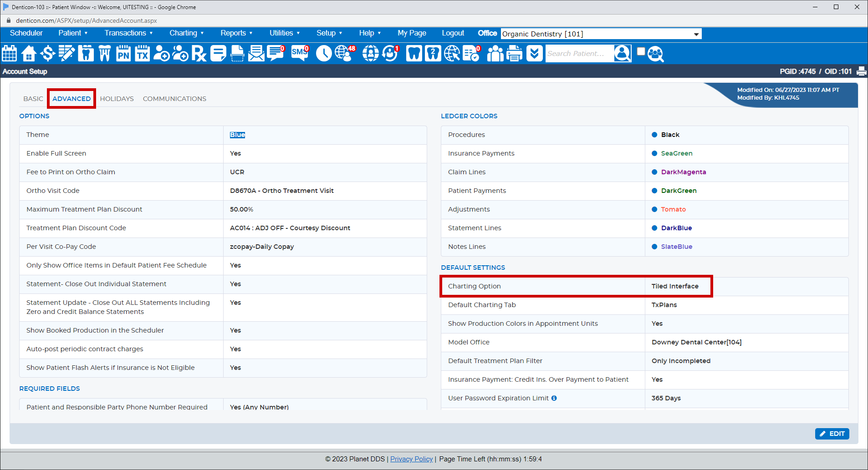Open the patient search magnifier icon
This screenshot has width=868, height=470.
click(622, 53)
